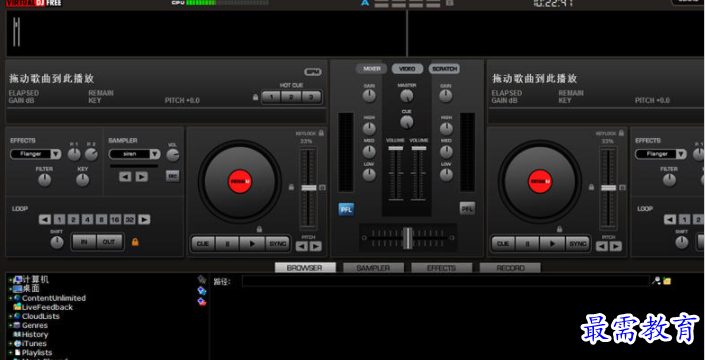Set left deck loop to 16 beats
705x360 pixels.
coord(115,219)
